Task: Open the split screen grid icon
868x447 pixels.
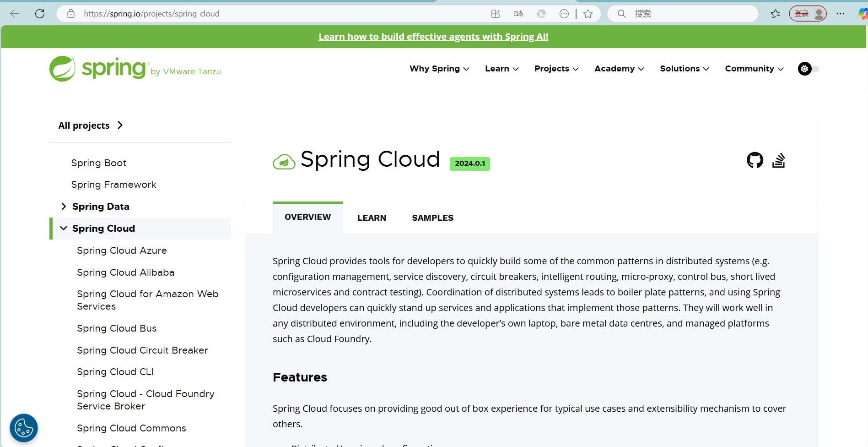Action: pos(496,14)
